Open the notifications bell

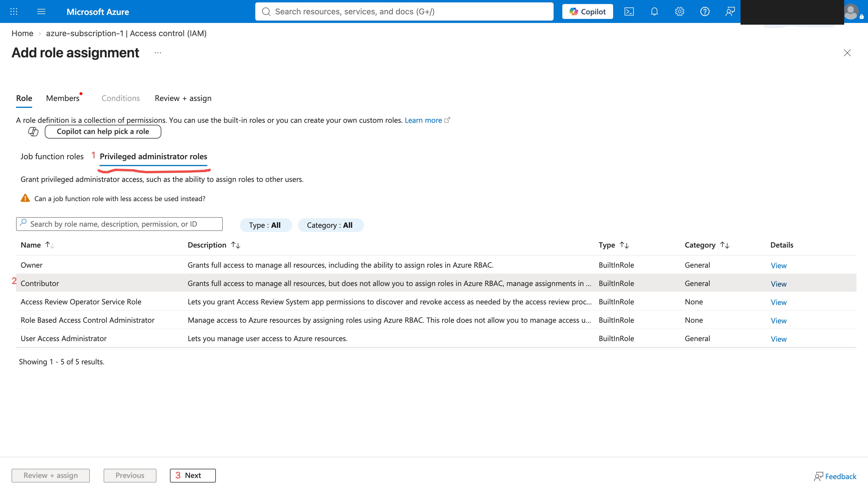coord(654,11)
